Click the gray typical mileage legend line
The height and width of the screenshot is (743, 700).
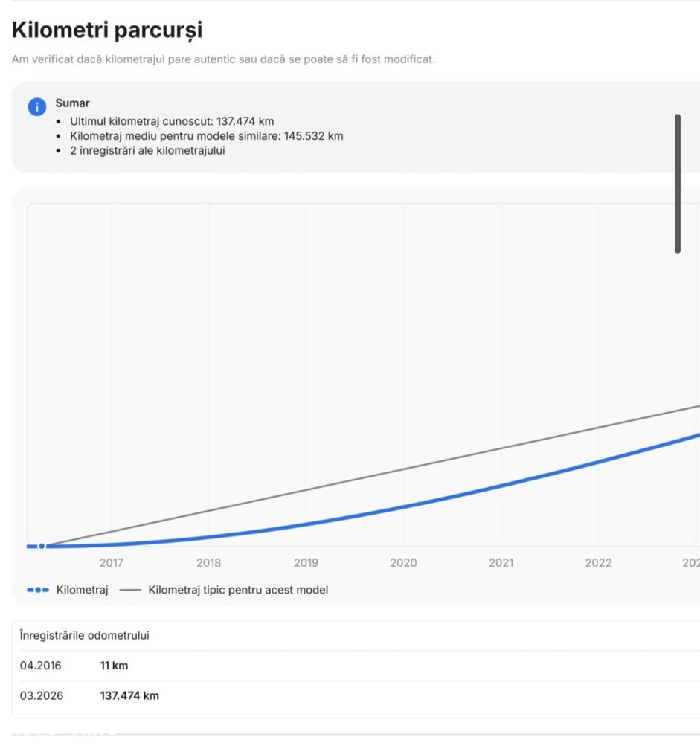point(130,590)
